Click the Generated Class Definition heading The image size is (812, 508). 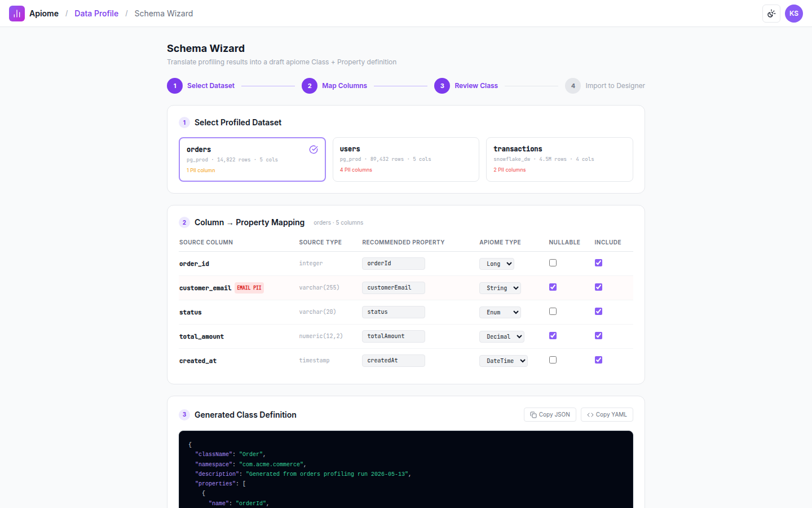coord(245,415)
